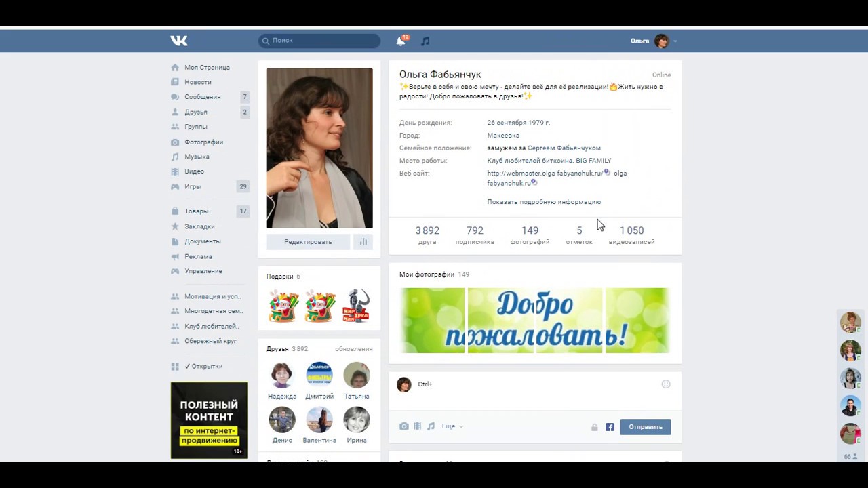Click the Facebook export icon
The width and height of the screenshot is (868, 488).
[x=610, y=427]
